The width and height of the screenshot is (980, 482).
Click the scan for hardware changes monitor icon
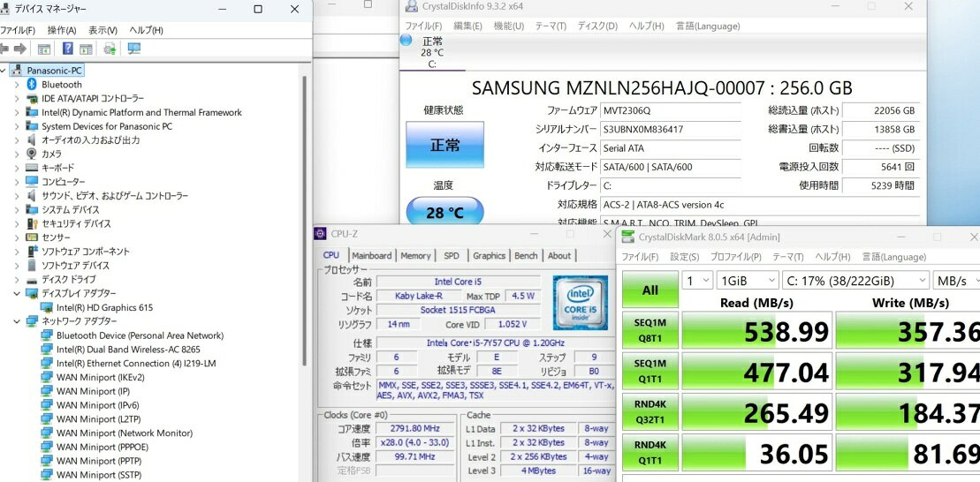133,49
